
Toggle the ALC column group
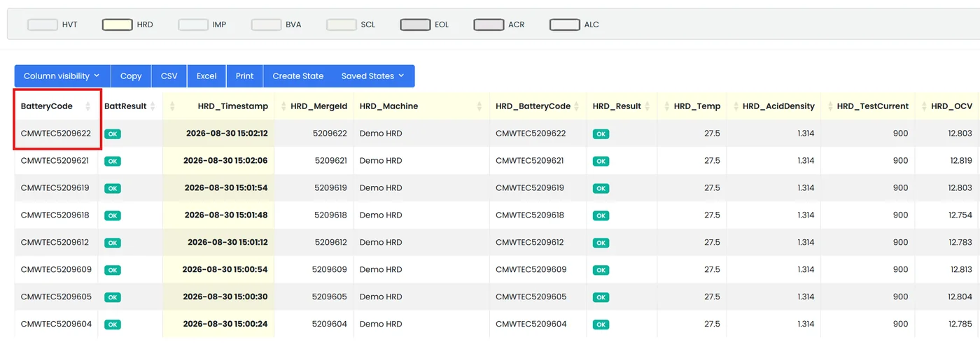tap(564, 24)
